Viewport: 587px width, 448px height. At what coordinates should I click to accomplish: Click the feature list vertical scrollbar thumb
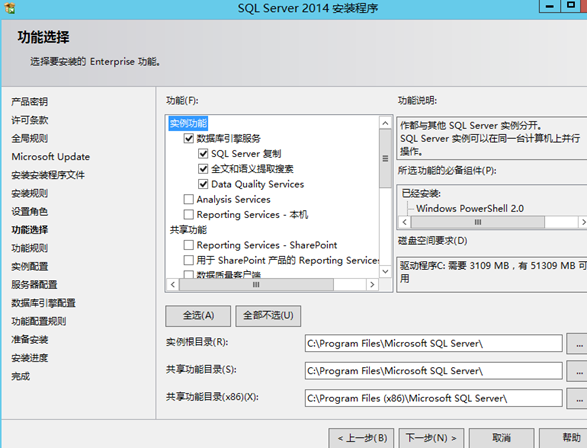pos(385,159)
